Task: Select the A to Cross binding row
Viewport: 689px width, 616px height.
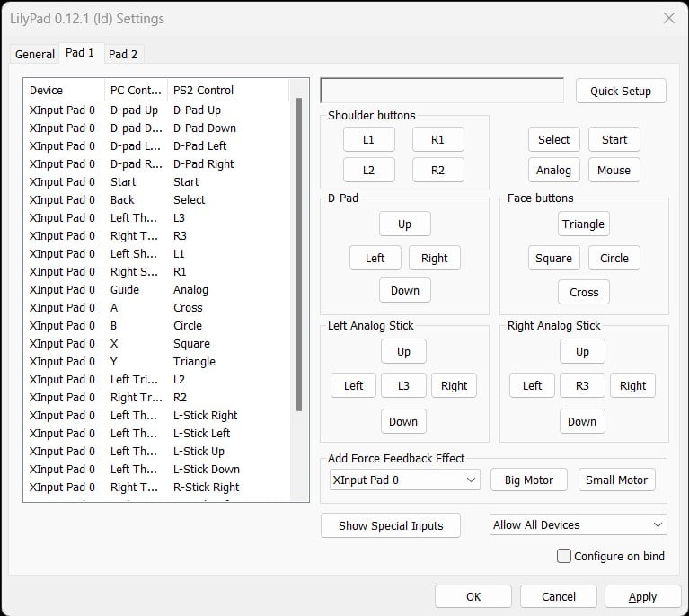Action: pyautogui.click(x=157, y=308)
